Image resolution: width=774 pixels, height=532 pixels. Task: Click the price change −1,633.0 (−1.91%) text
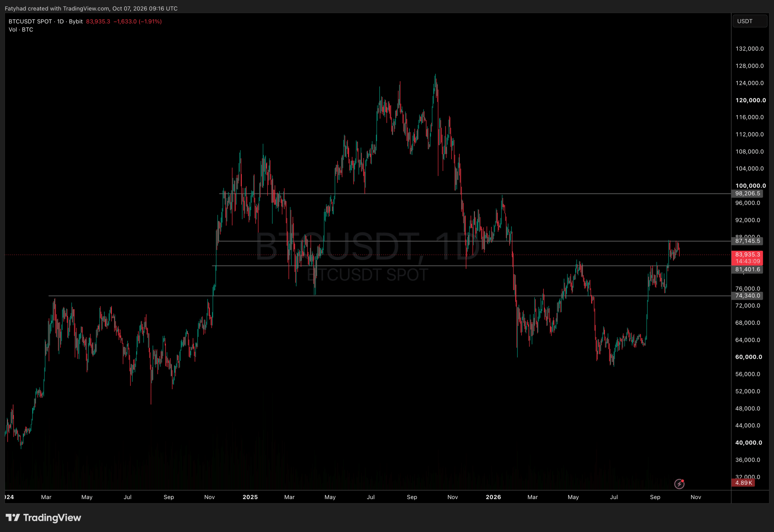click(137, 21)
